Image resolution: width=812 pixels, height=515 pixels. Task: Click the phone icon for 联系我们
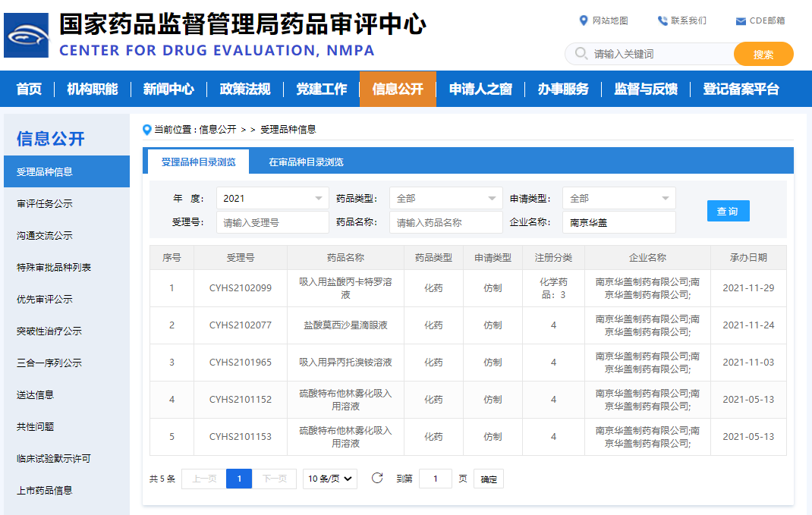(x=663, y=20)
